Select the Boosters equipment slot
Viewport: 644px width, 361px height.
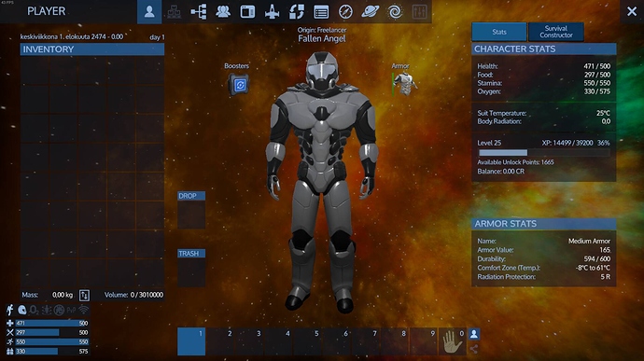click(x=239, y=85)
